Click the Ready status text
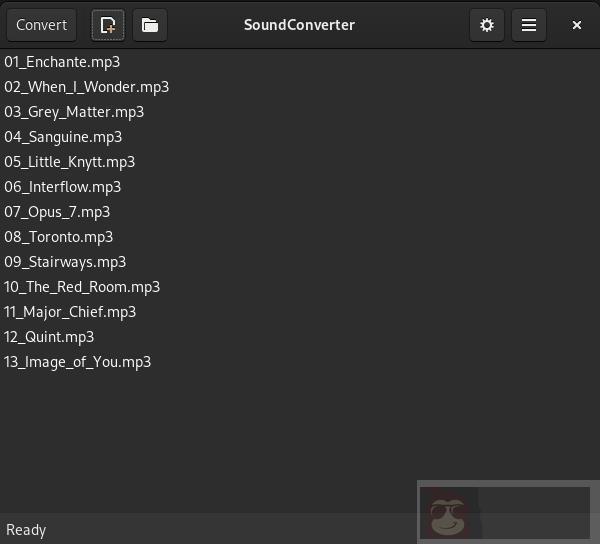 26,530
